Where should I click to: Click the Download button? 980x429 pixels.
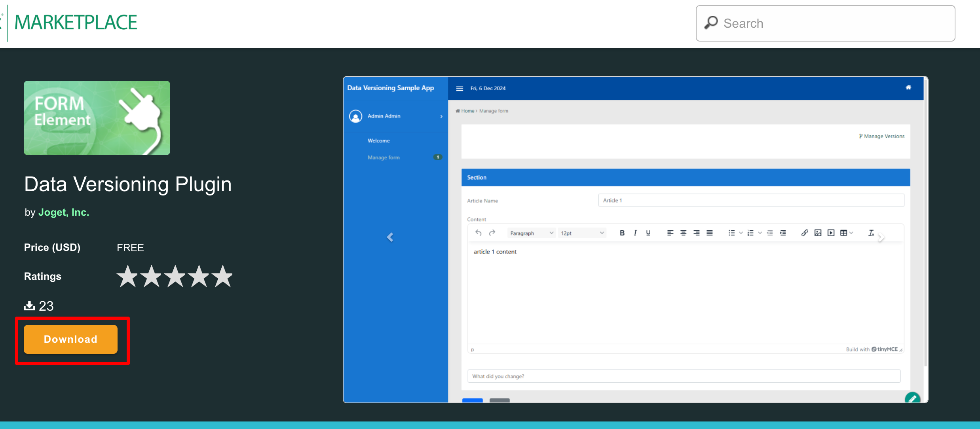(70, 339)
